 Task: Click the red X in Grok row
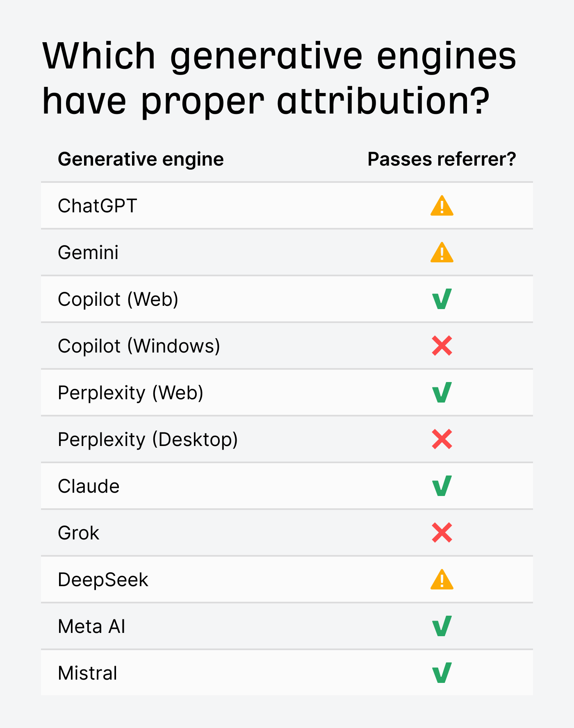[x=442, y=533]
